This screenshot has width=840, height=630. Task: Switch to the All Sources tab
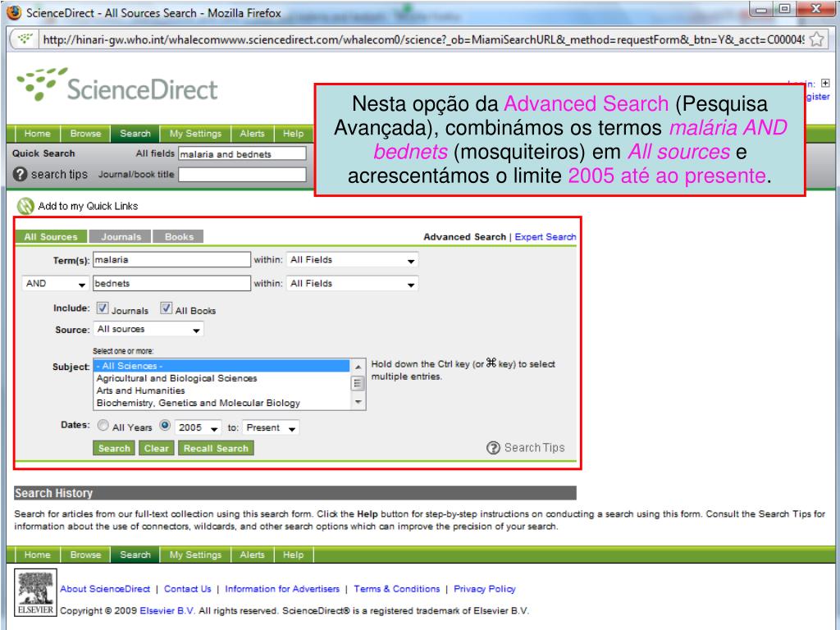(51, 237)
